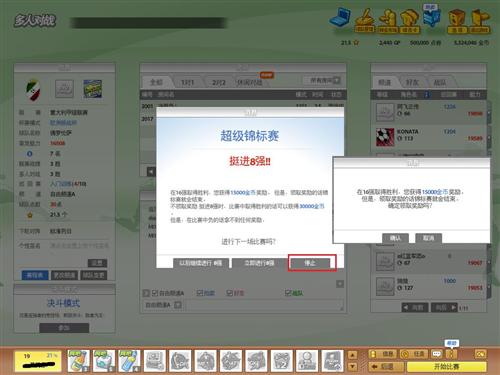Toggle second chat filter checkbox
This screenshot has height=375, width=500.
[199, 293]
